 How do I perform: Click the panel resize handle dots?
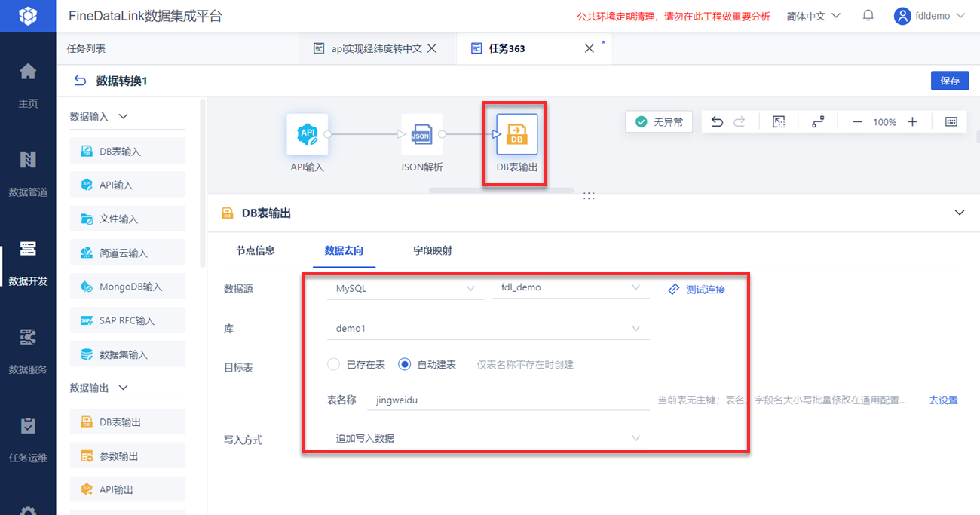pyautogui.click(x=589, y=196)
